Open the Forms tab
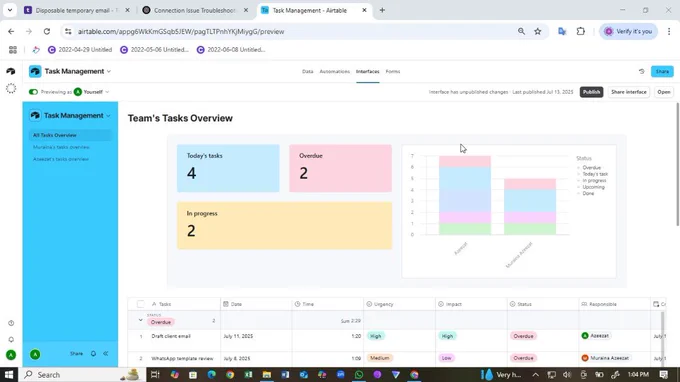Image resolution: width=680 pixels, height=382 pixels. point(393,72)
